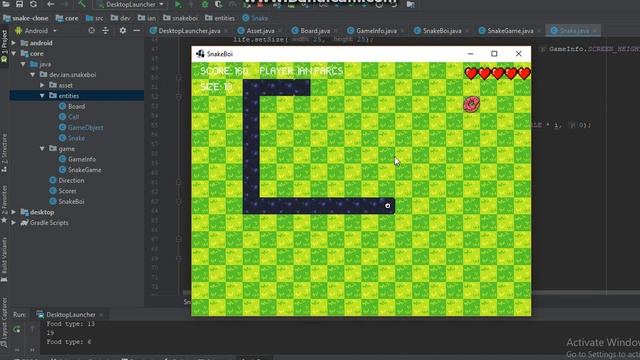Click the Synchronize refresh toolbar icon
This screenshot has height=360, width=640.
pos(33,4)
